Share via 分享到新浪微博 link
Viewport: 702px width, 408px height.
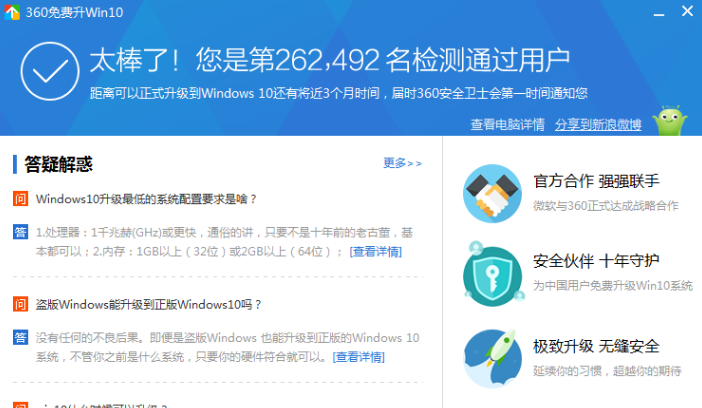598,124
